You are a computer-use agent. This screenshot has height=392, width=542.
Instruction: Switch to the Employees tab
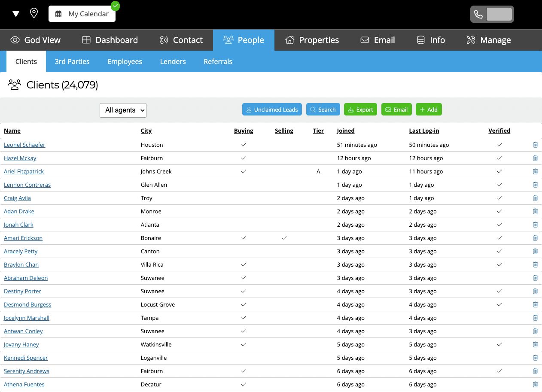pyautogui.click(x=125, y=61)
